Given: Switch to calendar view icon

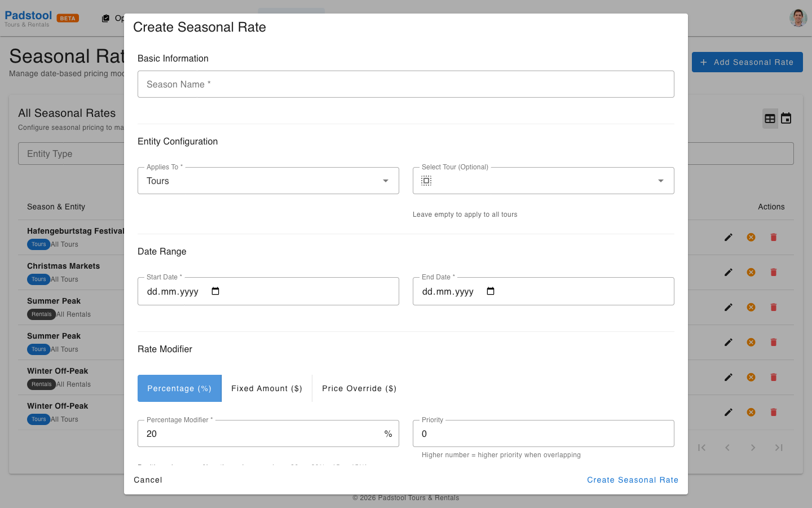Looking at the screenshot, I should (786, 119).
